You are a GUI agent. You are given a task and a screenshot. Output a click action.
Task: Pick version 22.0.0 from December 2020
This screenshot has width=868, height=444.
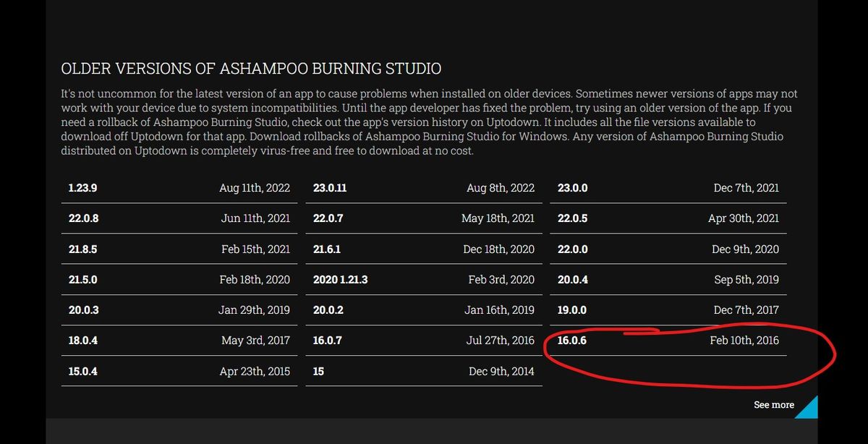(573, 249)
